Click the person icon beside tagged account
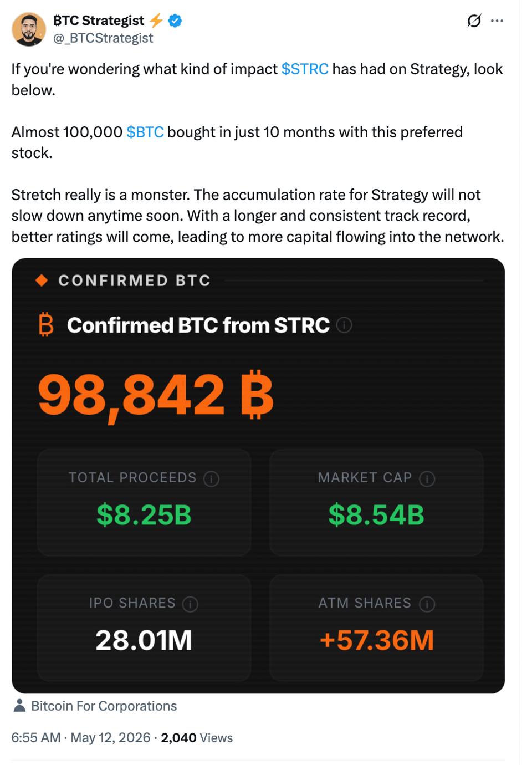Image resolution: width=532 pixels, height=765 pixels. 19,705
